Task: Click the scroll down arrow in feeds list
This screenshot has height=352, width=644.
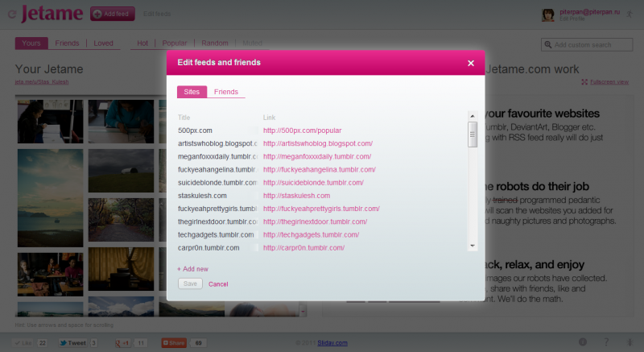Action: tap(473, 246)
